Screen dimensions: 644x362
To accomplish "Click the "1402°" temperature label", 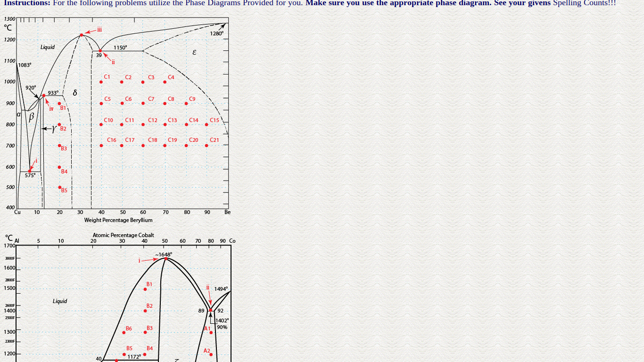I will [223, 321].
